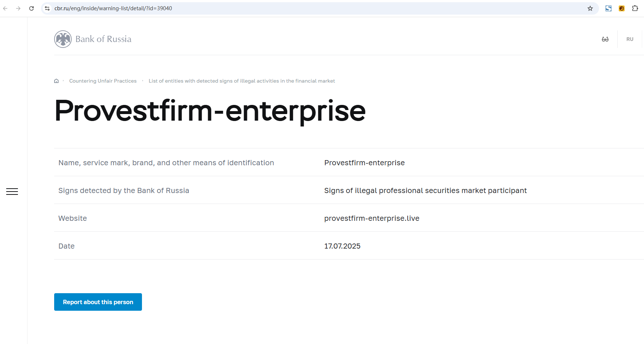644x344 pixels.
Task: Go to home via breadcrumb house icon
Action: pos(56,81)
